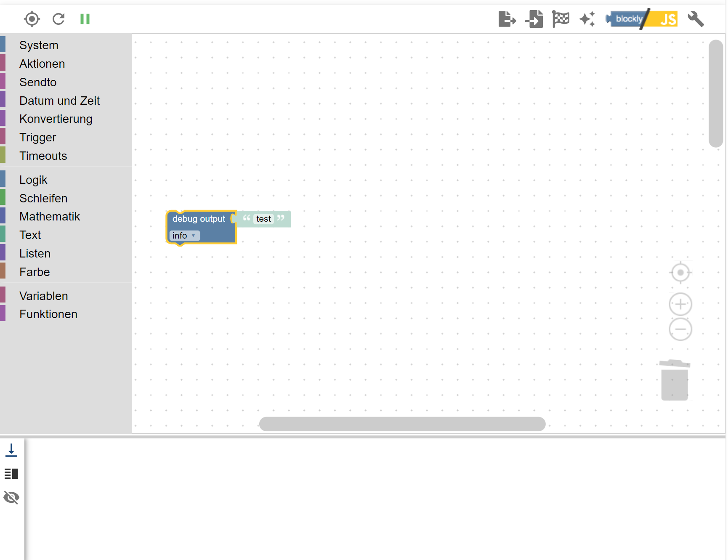
Task: Click the clear log list icon
Action: click(x=11, y=474)
